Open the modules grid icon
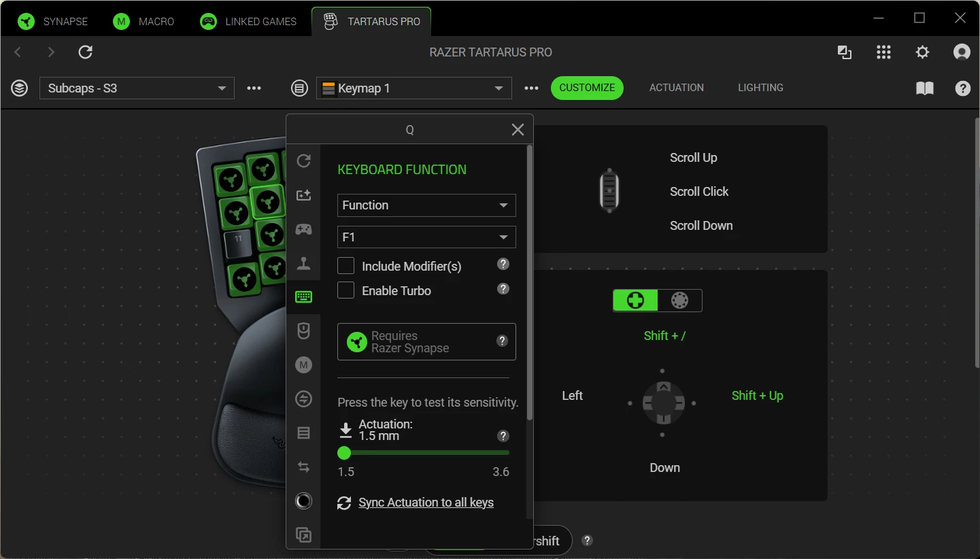This screenshot has width=980, height=559. [883, 52]
